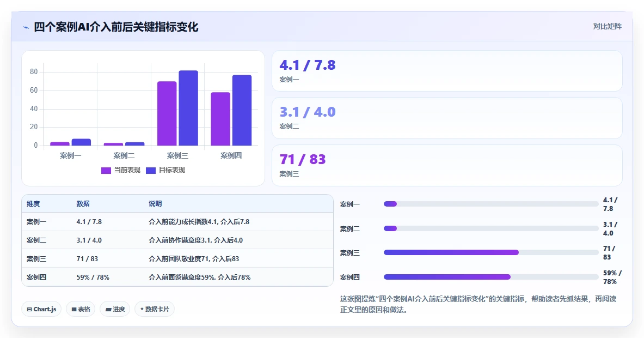The image size is (644, 338).
Task: Click the lightning icon beside the title
Action: click(x=26, y=28)
